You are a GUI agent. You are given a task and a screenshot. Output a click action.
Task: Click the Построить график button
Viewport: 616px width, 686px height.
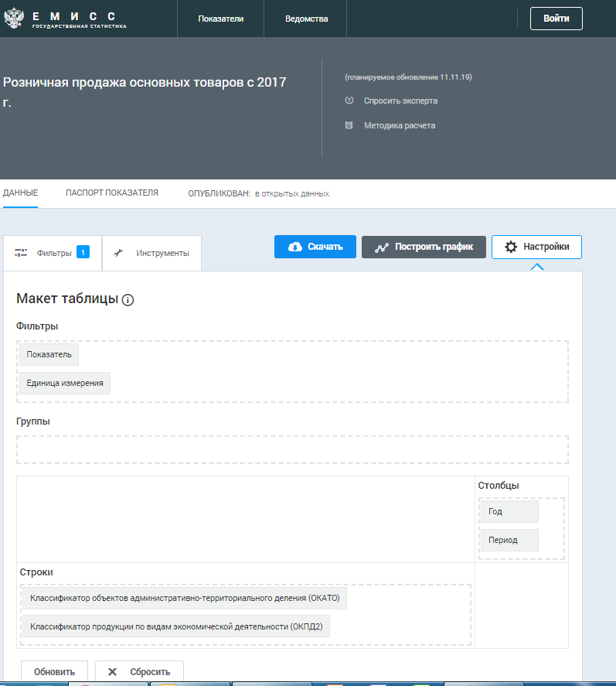click(424, 247)
